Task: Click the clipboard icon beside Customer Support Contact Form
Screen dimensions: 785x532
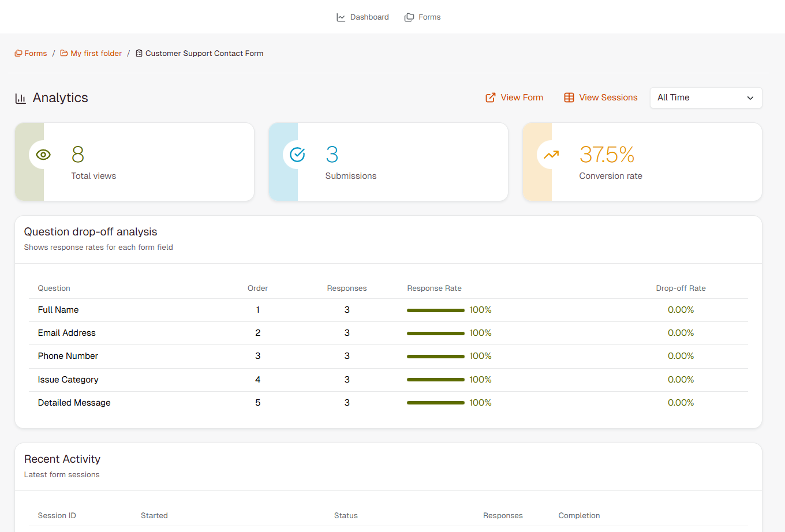Action: (x=139, y=53)
